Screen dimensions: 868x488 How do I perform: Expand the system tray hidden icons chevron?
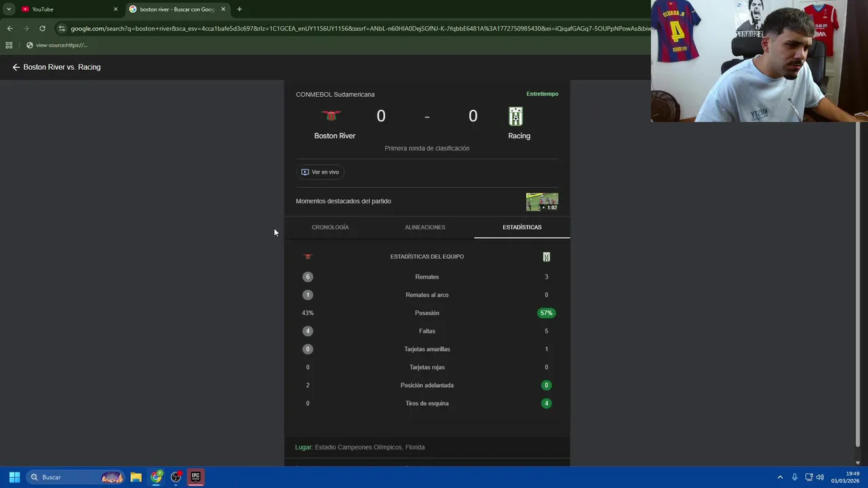780,477
